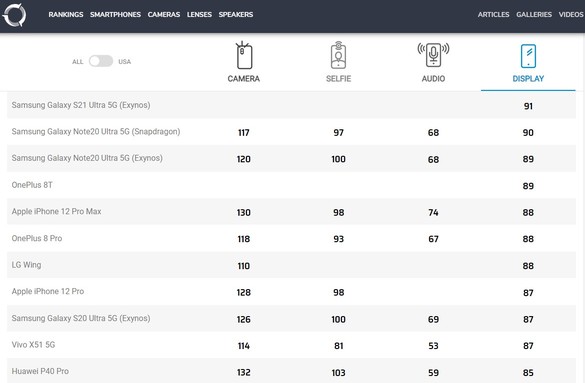Image resolution: width=585 pixels, height=383 pixels.
Task: Select the Selfie phone icon
Action: click(x=338, y=55)
